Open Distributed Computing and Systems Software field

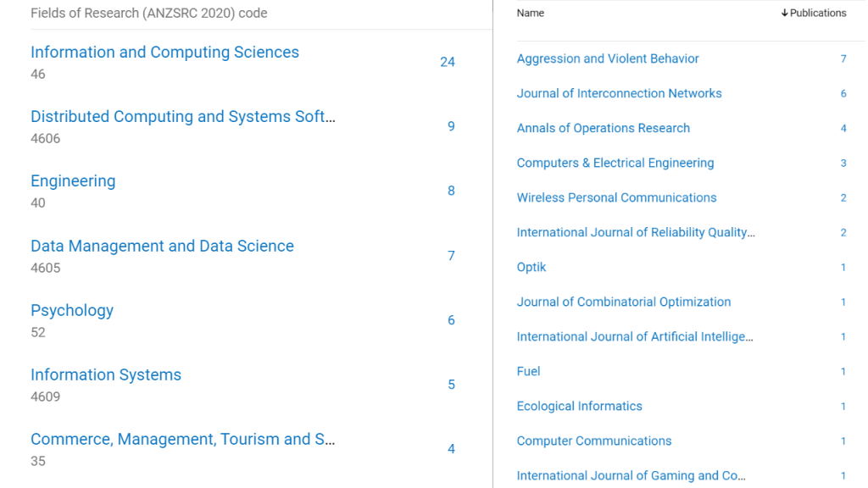[x=183, y=117]
